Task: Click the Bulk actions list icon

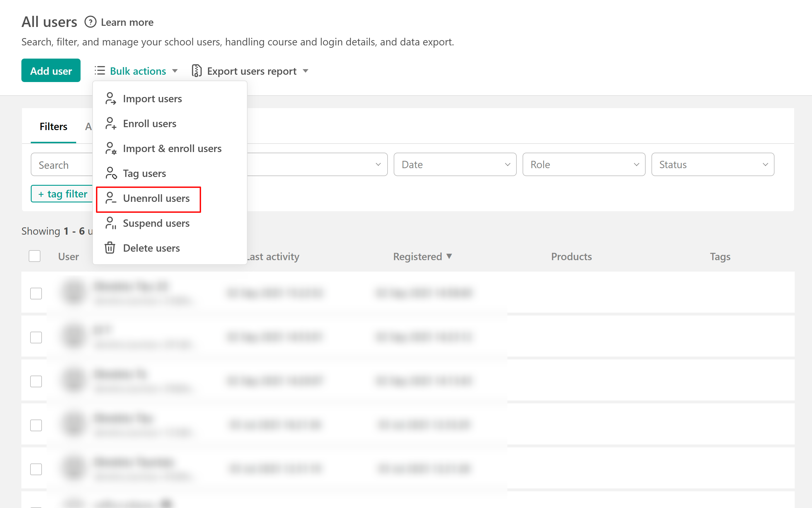Action: 100,71
